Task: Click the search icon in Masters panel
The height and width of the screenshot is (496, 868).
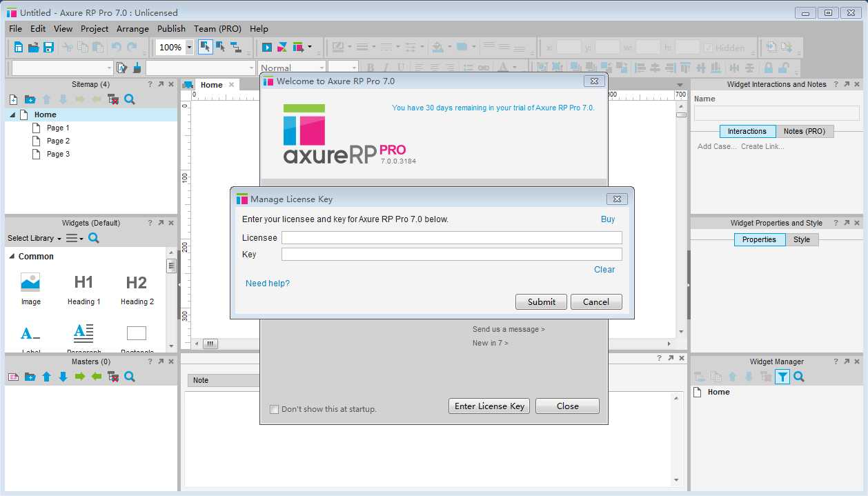Action: (129, 377)
